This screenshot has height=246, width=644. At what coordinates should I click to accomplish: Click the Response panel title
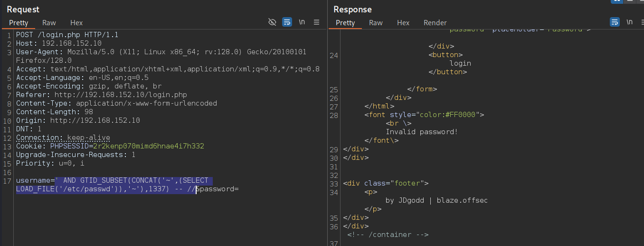pos(352,9)
